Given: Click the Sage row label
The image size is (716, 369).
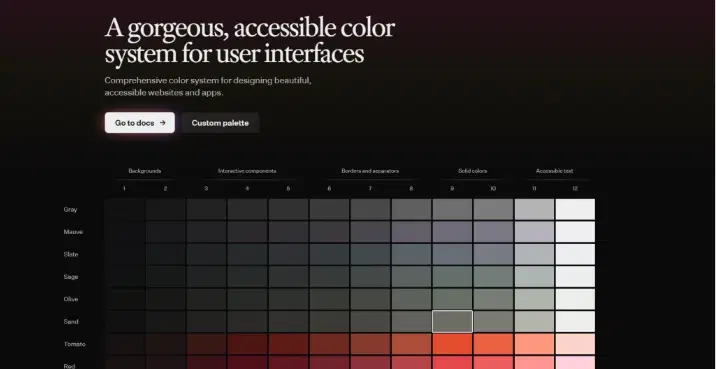Looking at the screenshot, I should click(x=71, y=277).
